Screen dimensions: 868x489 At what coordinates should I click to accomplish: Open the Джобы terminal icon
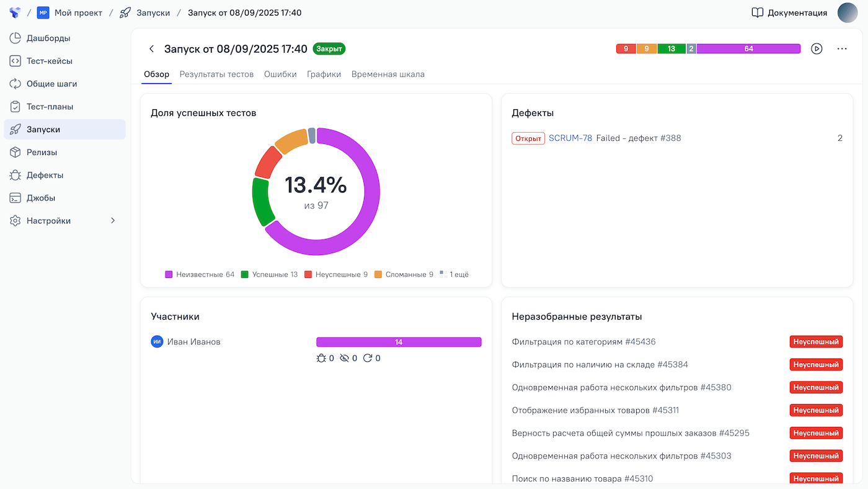coord(16,197)
